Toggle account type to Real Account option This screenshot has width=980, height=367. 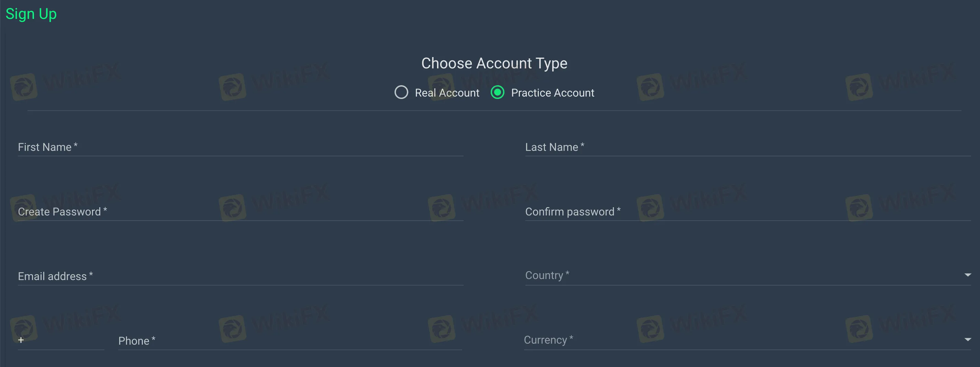tap(401, 92)
